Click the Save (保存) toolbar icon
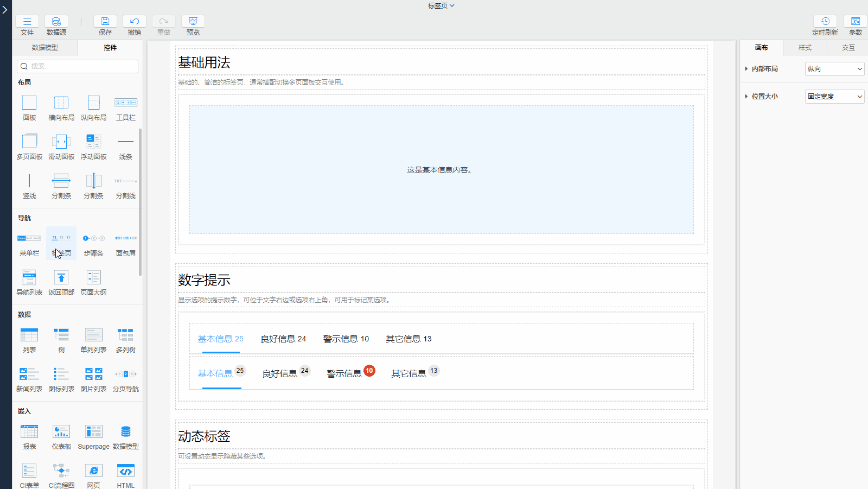The height and width of the screenshot is (489, 868). (105, 22)
